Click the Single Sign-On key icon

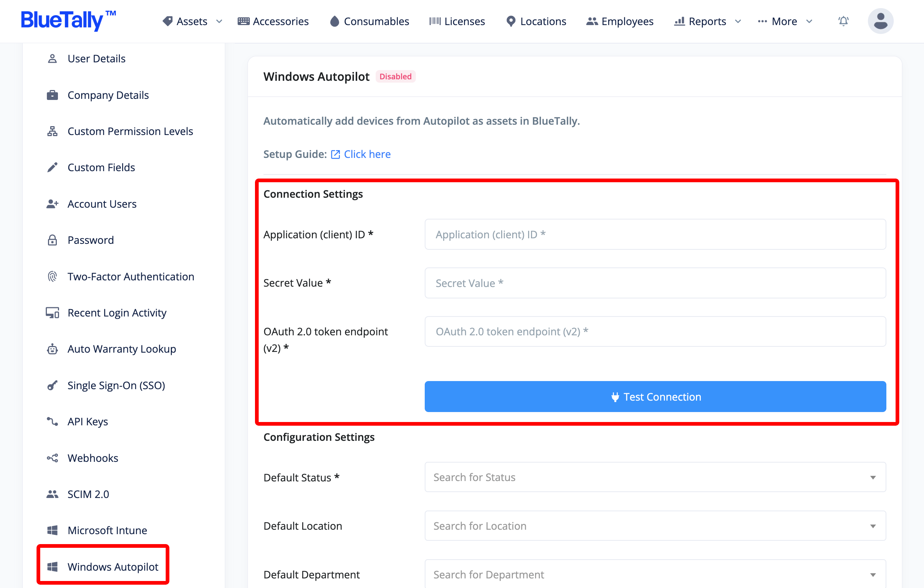click(52, 385)
